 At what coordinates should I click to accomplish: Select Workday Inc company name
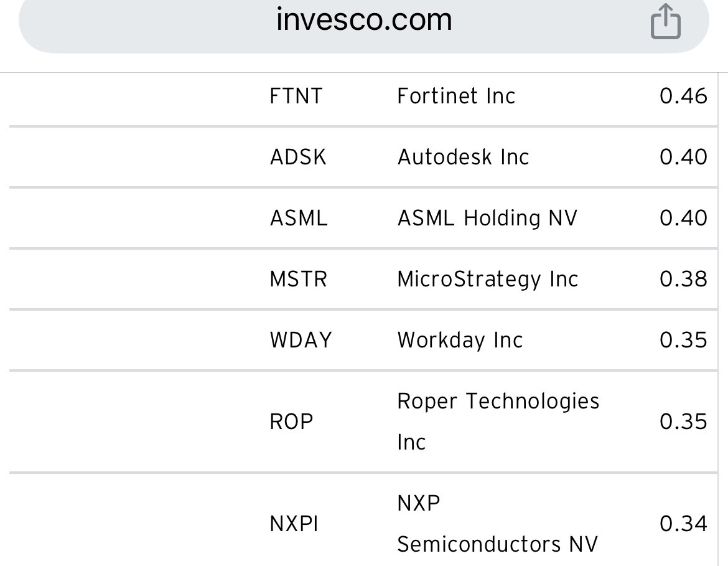click(x=460, y=340)
